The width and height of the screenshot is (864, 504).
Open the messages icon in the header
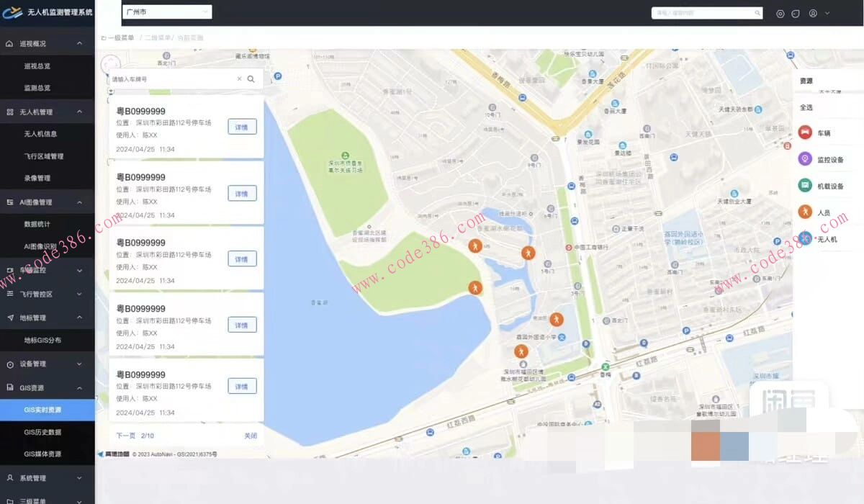(796, 13)
